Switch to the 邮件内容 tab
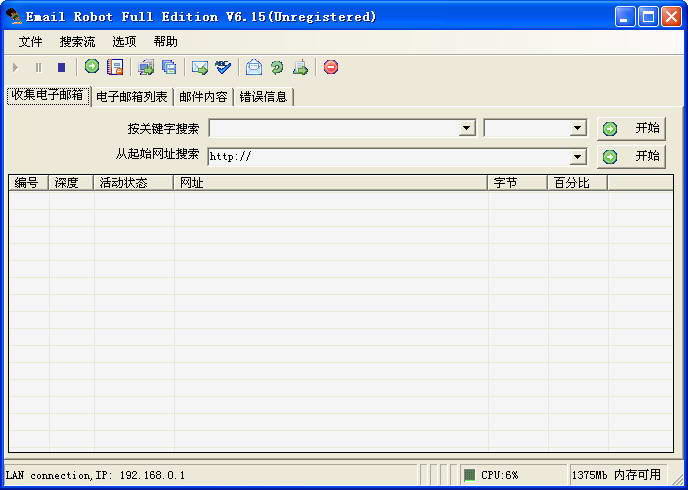This screenshot has height=490, width=688. 203,97
